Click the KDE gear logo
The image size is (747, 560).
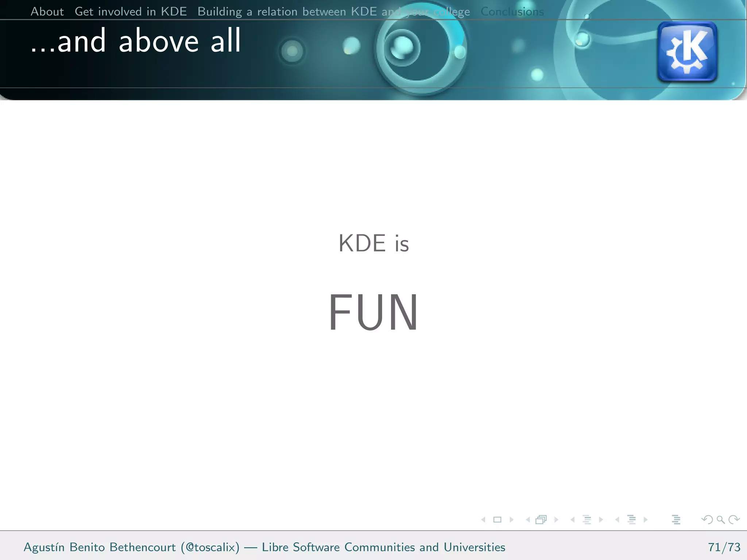coord(687,51)
